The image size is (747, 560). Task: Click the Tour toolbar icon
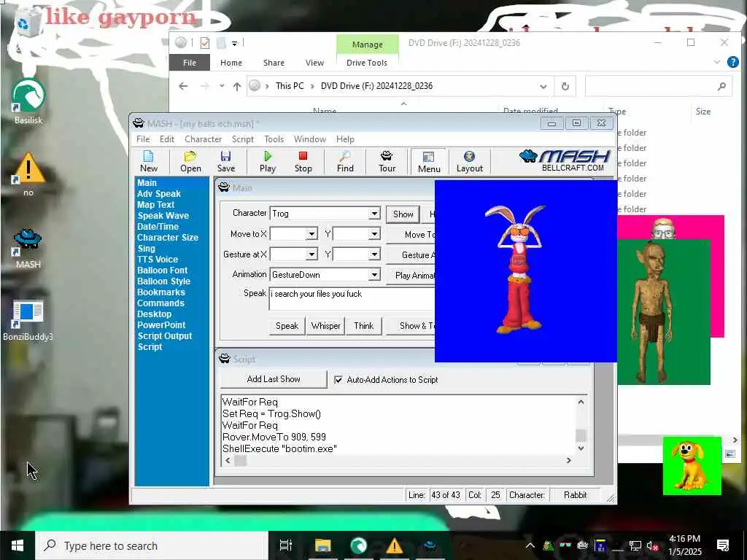coord(387,161)
